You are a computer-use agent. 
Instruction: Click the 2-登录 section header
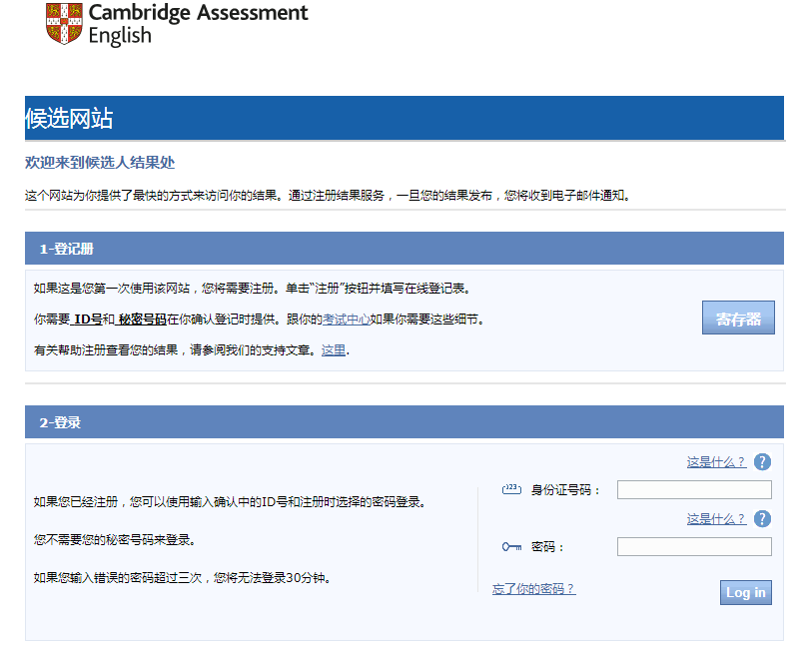tap(405, 422)
